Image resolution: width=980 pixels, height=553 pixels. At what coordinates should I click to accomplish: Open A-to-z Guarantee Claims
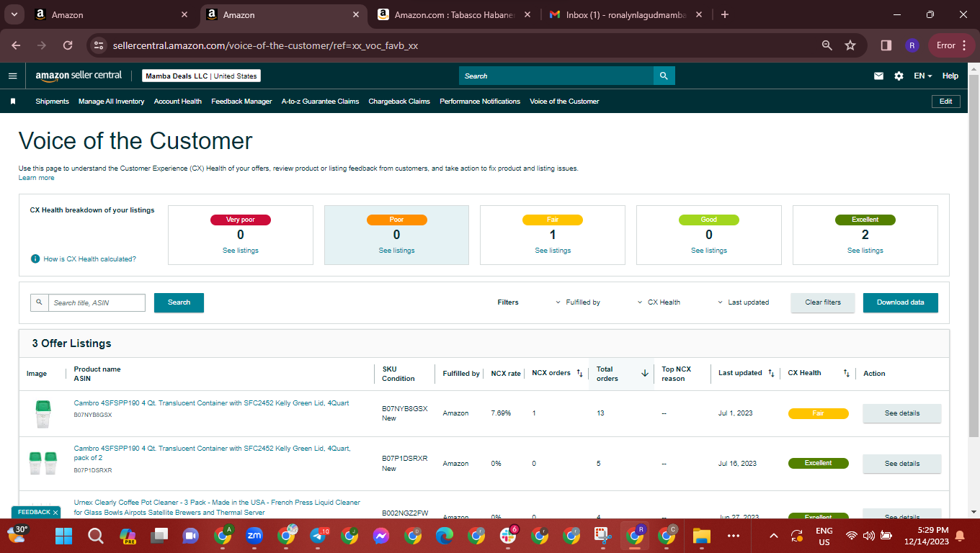(320, 102)
